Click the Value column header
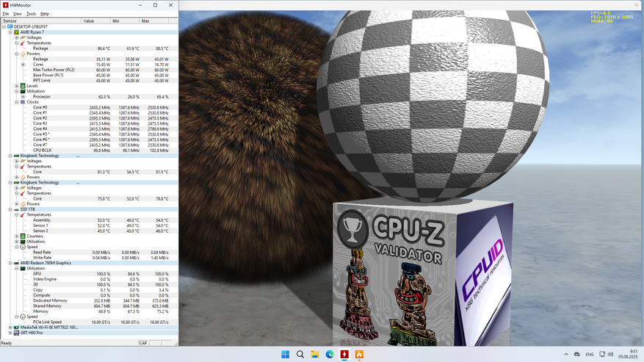 pos(95,21)
